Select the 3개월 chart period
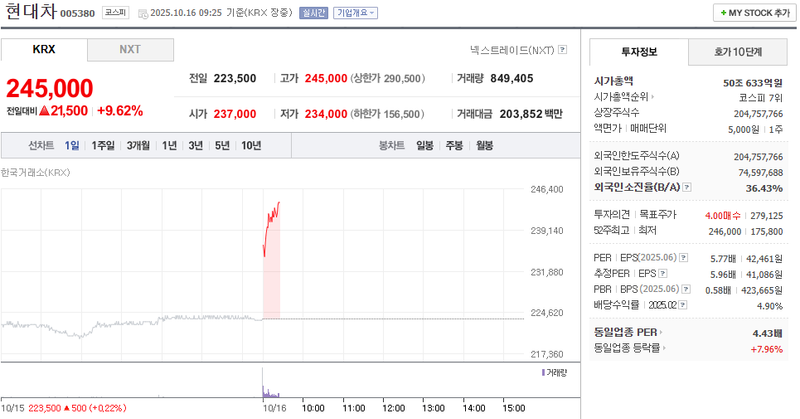 click(138, 146)
